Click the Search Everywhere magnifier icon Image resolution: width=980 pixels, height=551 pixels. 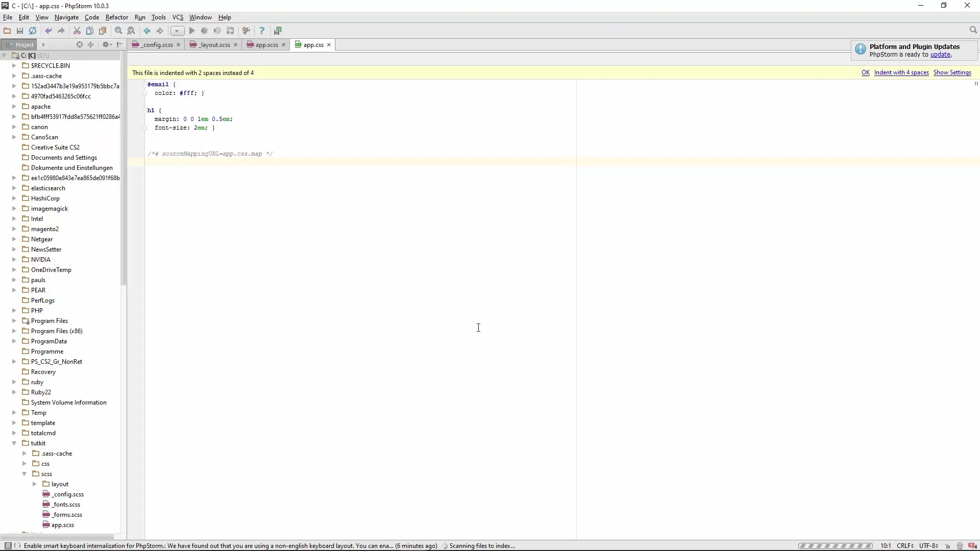point(973,30)
